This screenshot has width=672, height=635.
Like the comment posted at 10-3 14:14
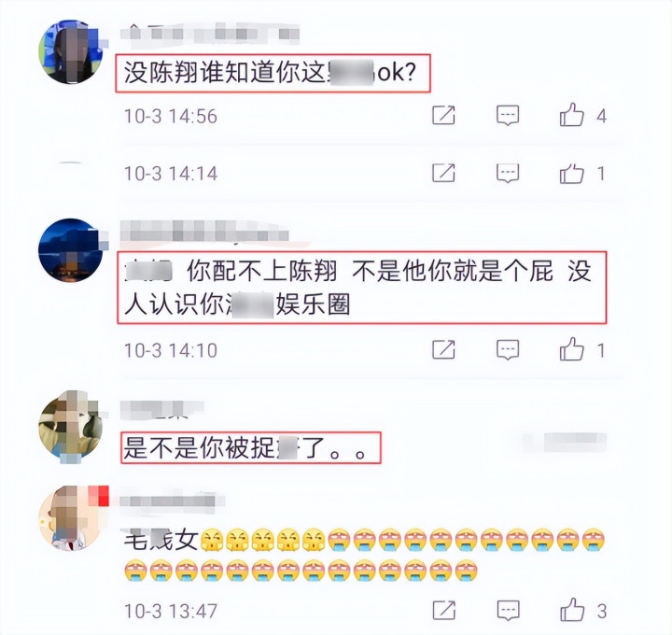click(572, 173)
